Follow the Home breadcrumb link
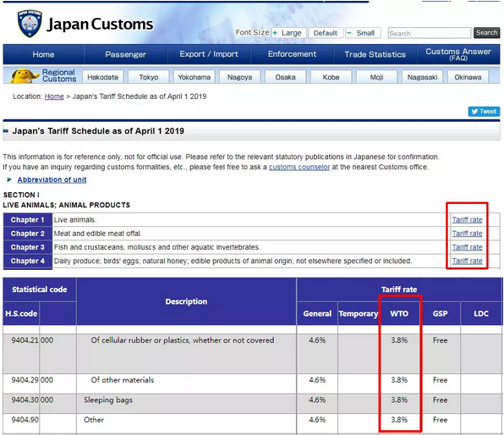Screen dimensions: 504x435 coord(54,96)
